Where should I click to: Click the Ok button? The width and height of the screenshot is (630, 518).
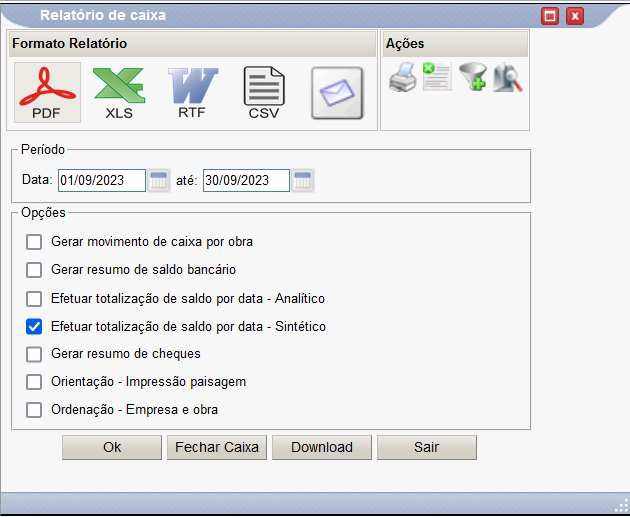[112, 447]
